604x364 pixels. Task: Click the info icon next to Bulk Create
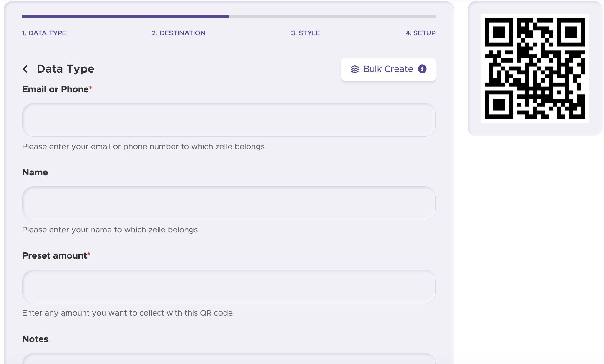click(422, 69)
